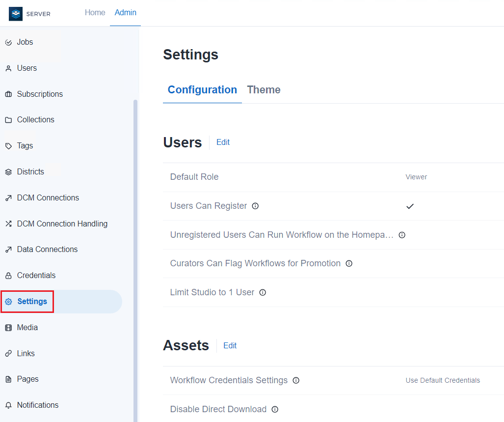Click the Users Can Register checkmark
Viewport: 504px width, 422px height.
coord(410,206)
